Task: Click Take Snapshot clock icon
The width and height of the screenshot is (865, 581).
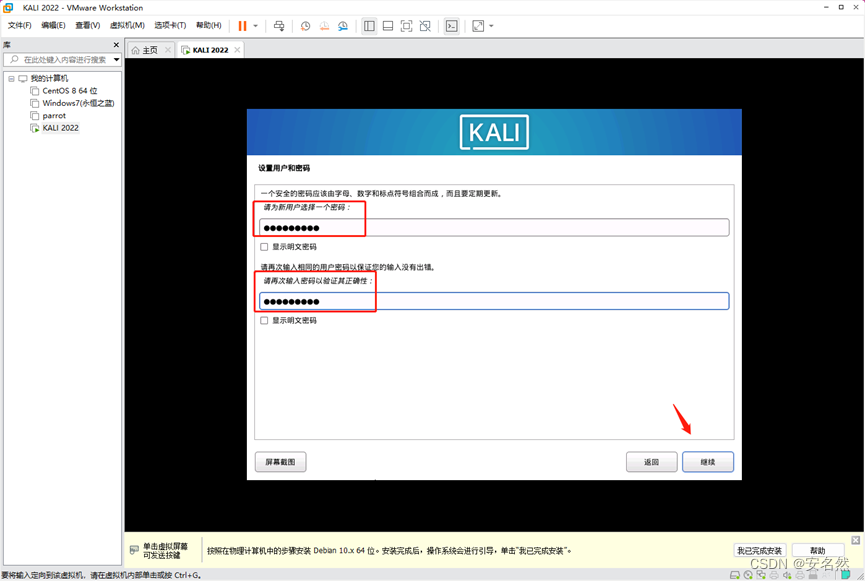Action: (305, 26)
